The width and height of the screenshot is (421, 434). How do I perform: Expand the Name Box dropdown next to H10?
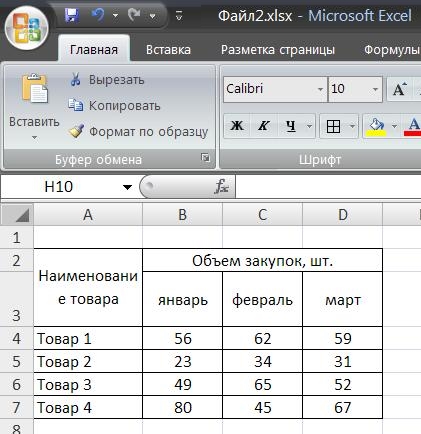click(x=127, y=187)
